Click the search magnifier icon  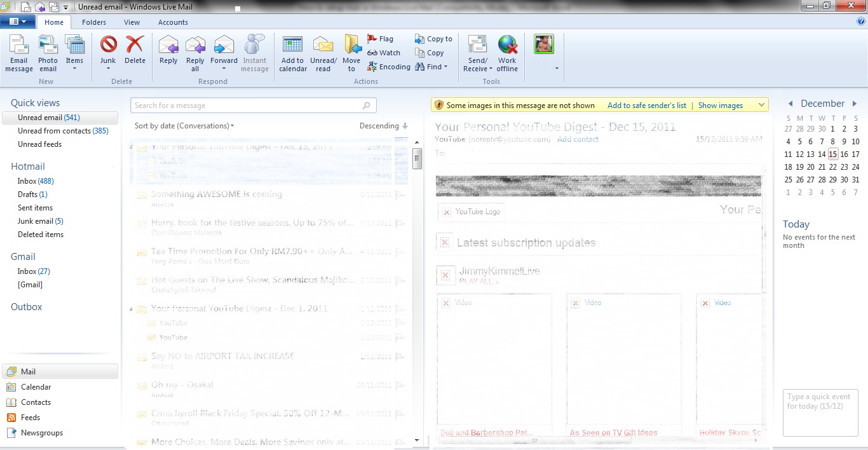tap(367, 106)
